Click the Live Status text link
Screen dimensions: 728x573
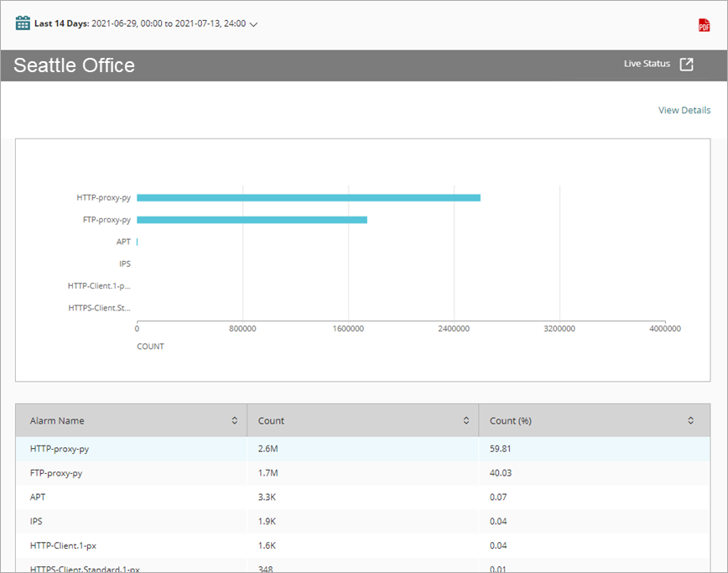[647, 64]
